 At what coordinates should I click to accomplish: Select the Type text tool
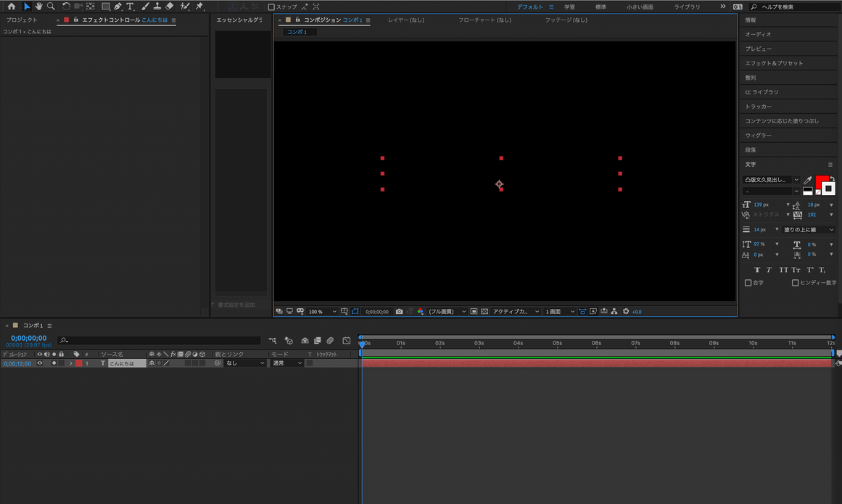(x=130, y=7)
